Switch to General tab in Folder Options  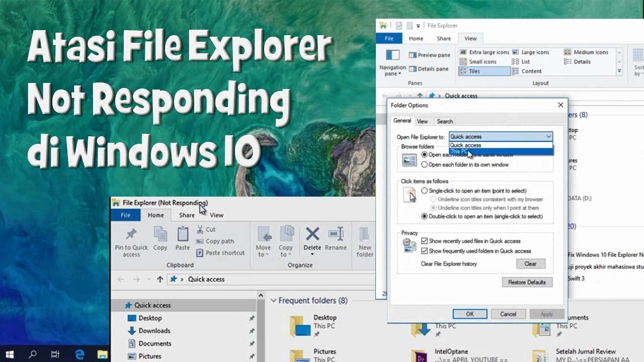[x=402, y=121]
